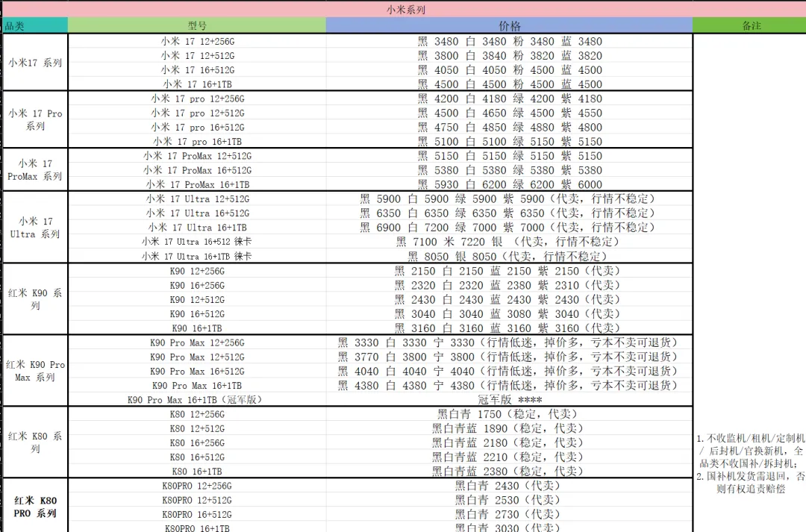
Task: Select the 品类 header cell
Action: pyautogui.click(x=36, y=25)
